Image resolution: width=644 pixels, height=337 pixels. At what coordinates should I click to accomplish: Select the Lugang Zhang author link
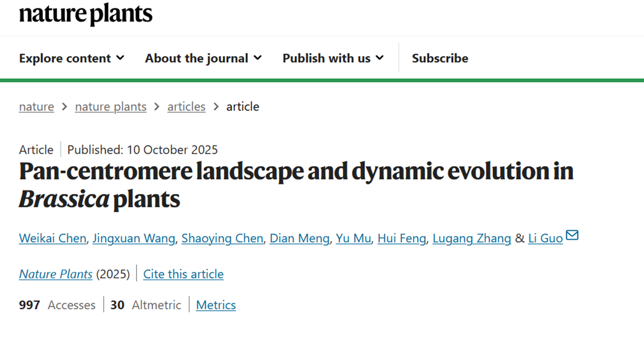(472, 238)
